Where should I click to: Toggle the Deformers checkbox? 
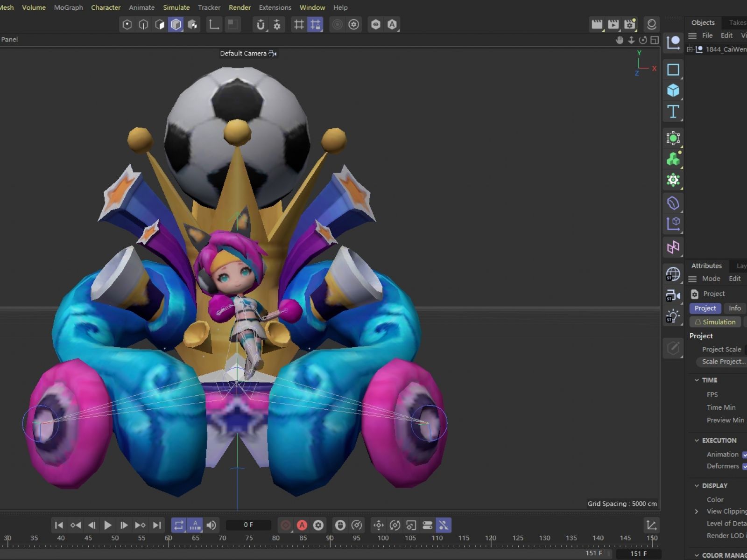point(745,466)
